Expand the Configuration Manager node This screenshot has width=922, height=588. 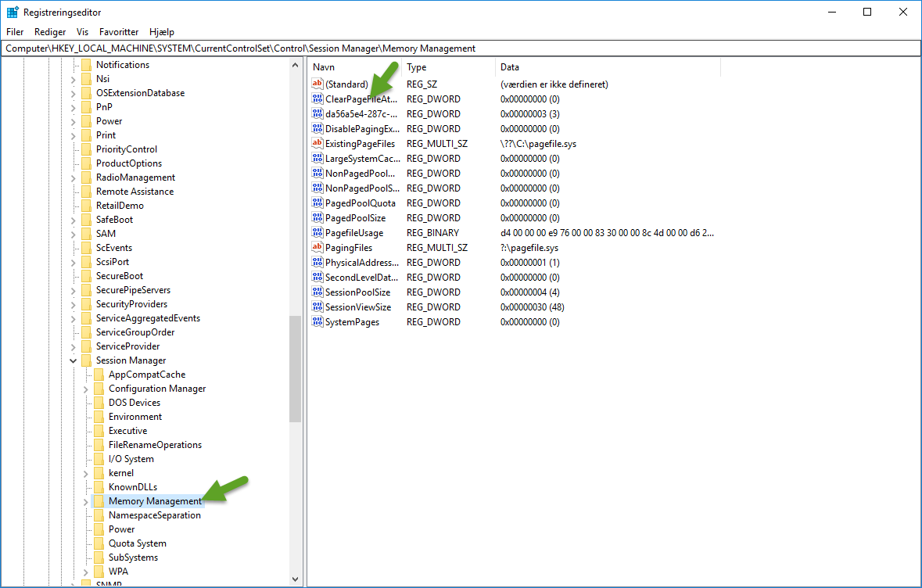tap(85, 389)
